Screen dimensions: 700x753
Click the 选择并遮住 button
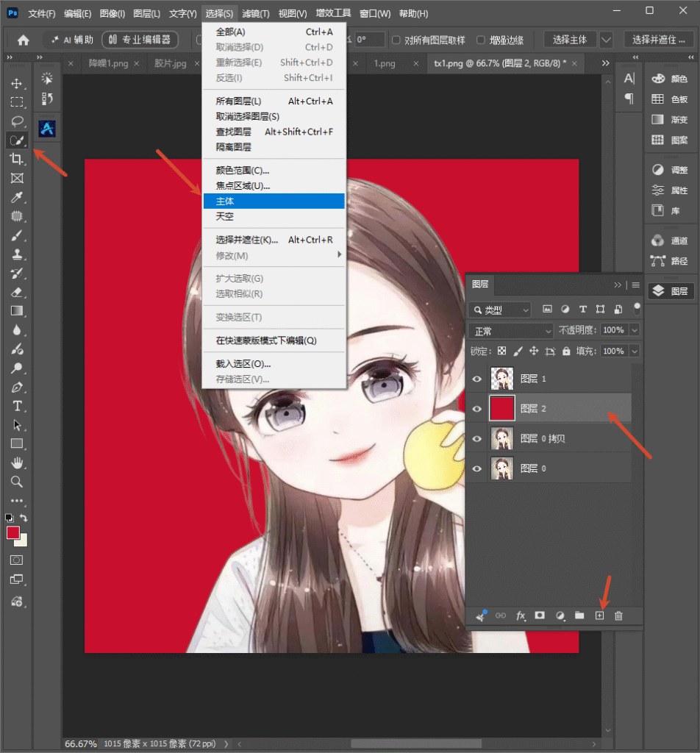coord(658,40)
